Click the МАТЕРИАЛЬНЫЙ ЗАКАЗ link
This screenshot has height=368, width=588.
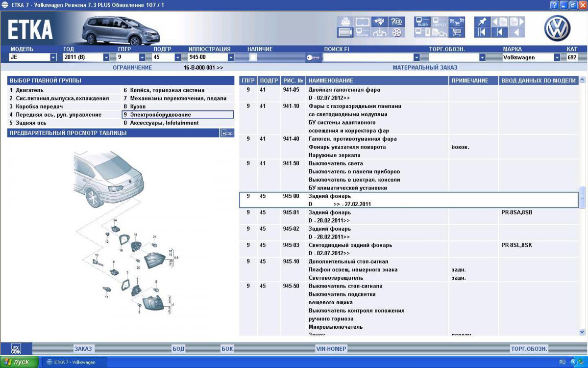[x=424, y=67]
